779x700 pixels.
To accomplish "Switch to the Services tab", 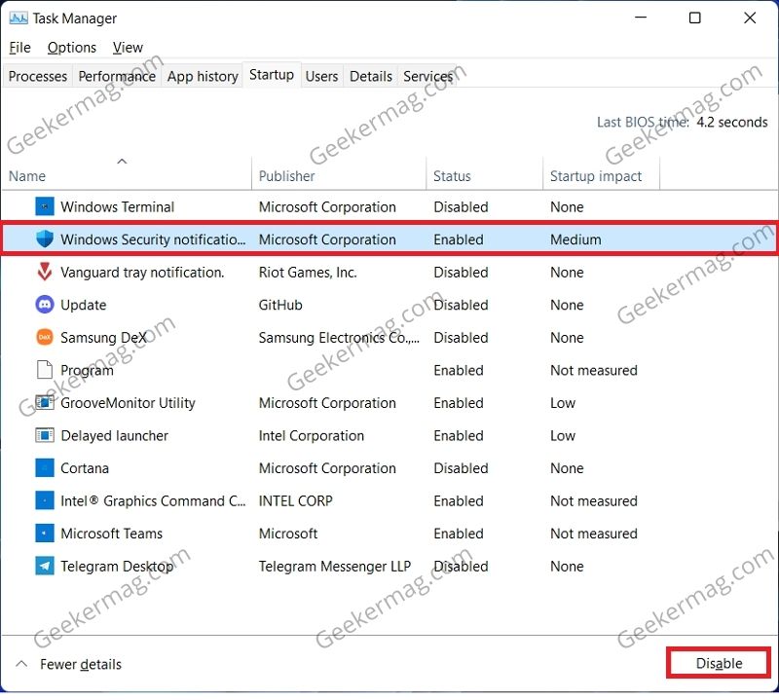I will pos(427,76).
